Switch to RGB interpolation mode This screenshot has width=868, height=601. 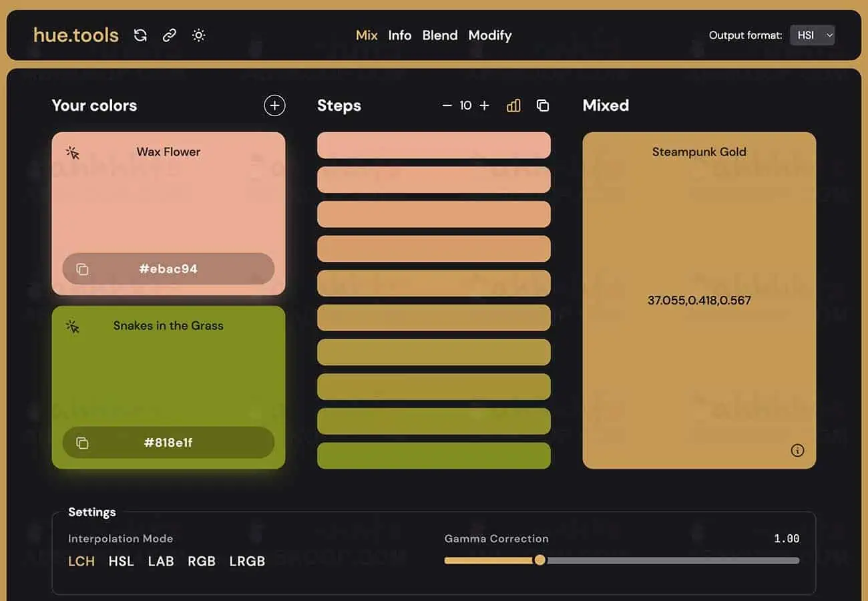(202, 561)
